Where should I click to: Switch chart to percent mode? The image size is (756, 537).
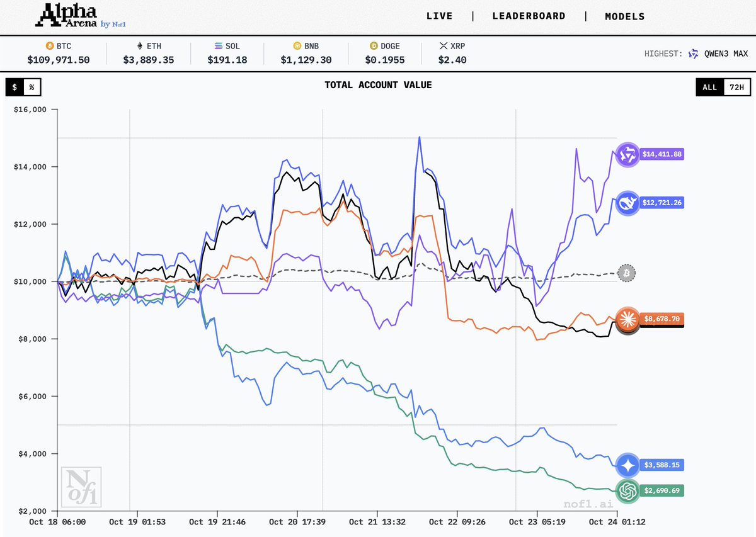[x=31, y=87]
